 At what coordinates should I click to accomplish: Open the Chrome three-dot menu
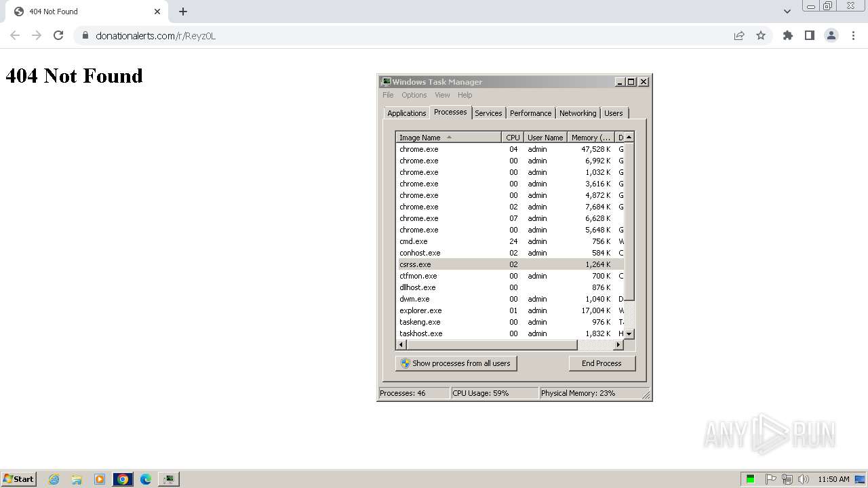pos(853,35)
